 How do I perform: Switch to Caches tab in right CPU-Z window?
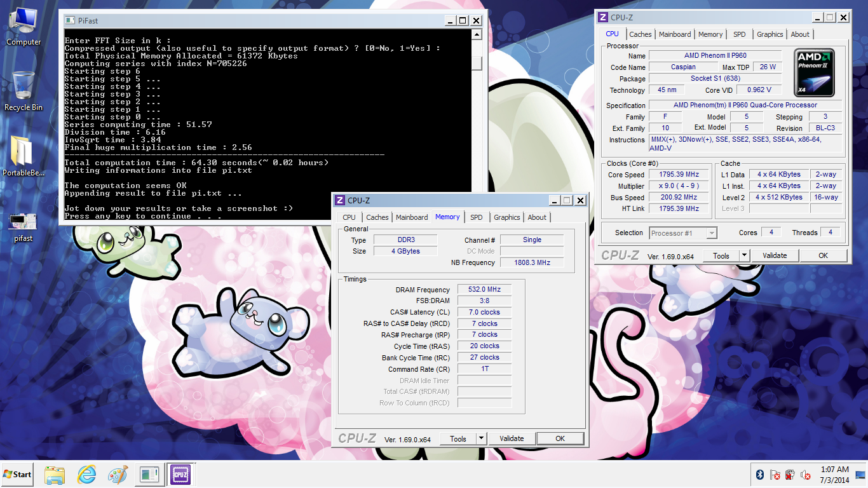(x=641, y=34)
